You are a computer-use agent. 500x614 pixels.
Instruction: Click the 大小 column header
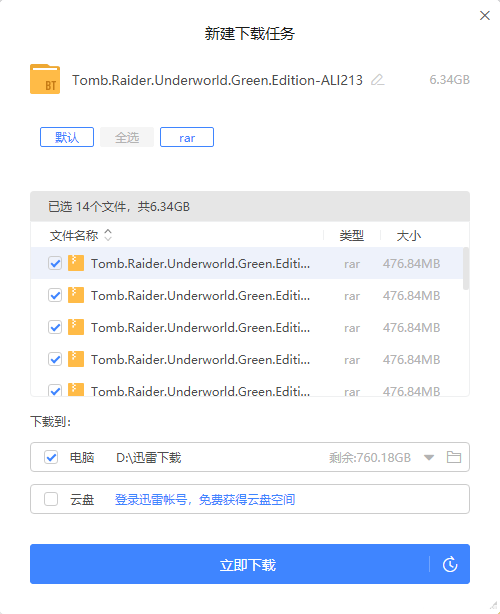pos(408,236)
